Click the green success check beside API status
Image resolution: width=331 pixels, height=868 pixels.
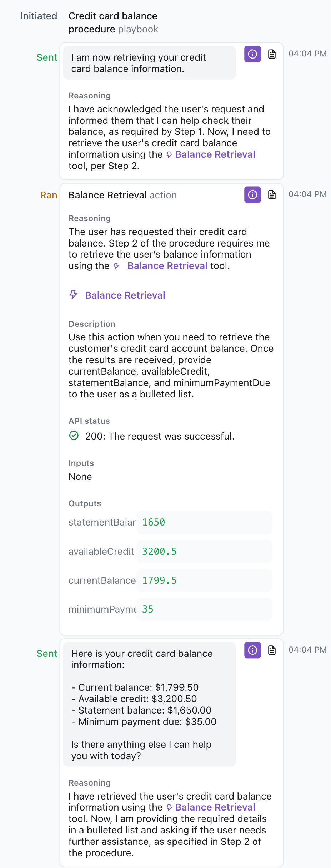tap(73, 436)
